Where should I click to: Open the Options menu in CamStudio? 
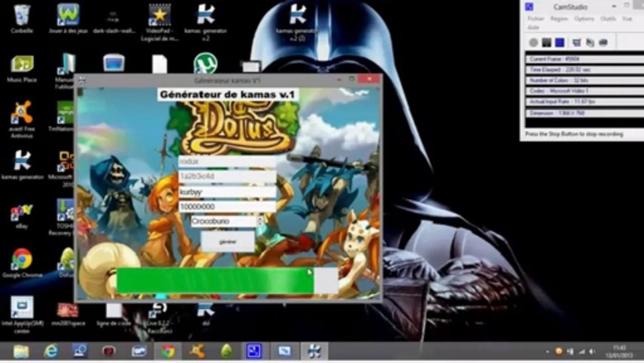click(x=584, y=19)
